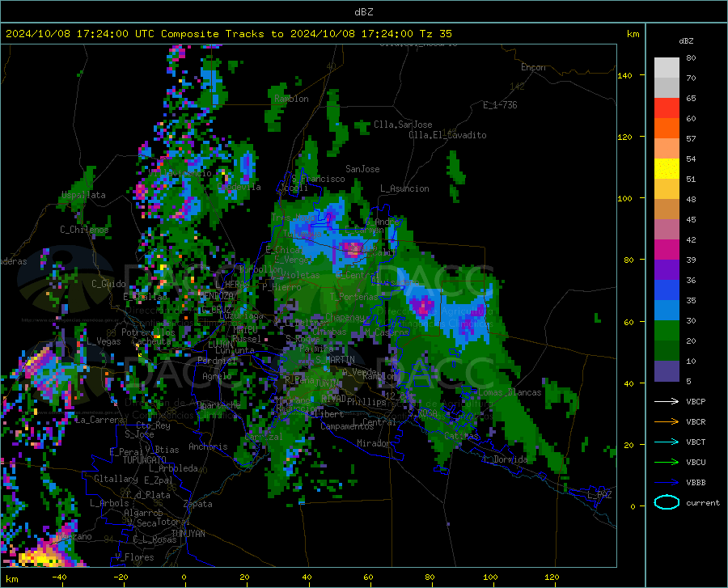Click the Clla.El_Cavadito map label
728x588 pixels.
click(x=447, y=135)
